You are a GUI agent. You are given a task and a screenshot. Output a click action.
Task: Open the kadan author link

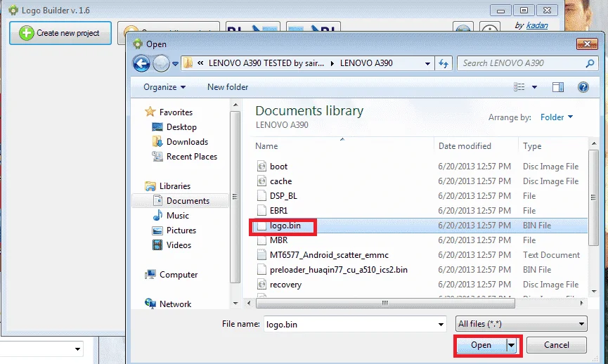tap(537, 25)
